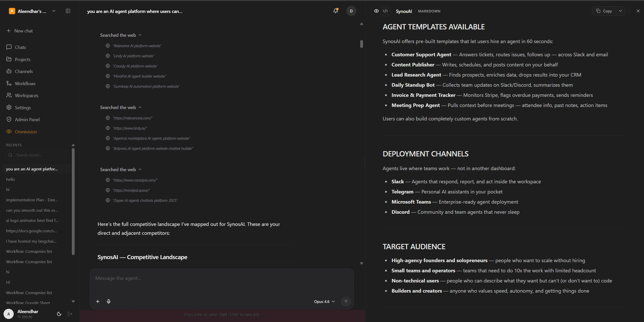Open the Admin Panel sidebar item
Image resolution: width=644 pixels, height=322 pixels.
(27, 119)
